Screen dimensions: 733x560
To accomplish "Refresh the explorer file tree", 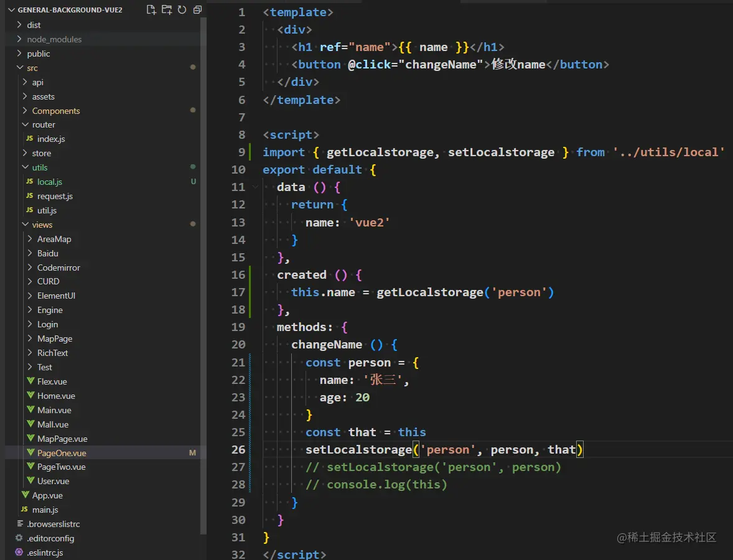I will (x=182, y=10).
